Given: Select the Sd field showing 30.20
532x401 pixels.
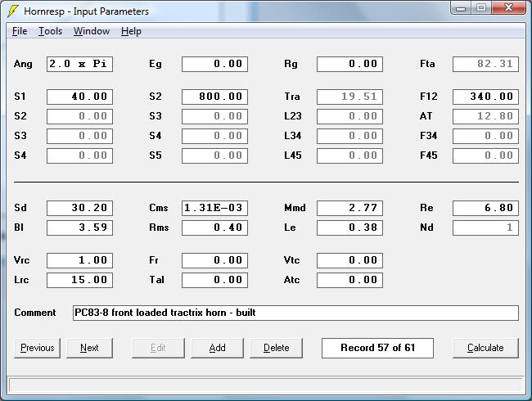Looking at the screenshot, I should pyautogui.click(x=79, y=208).
